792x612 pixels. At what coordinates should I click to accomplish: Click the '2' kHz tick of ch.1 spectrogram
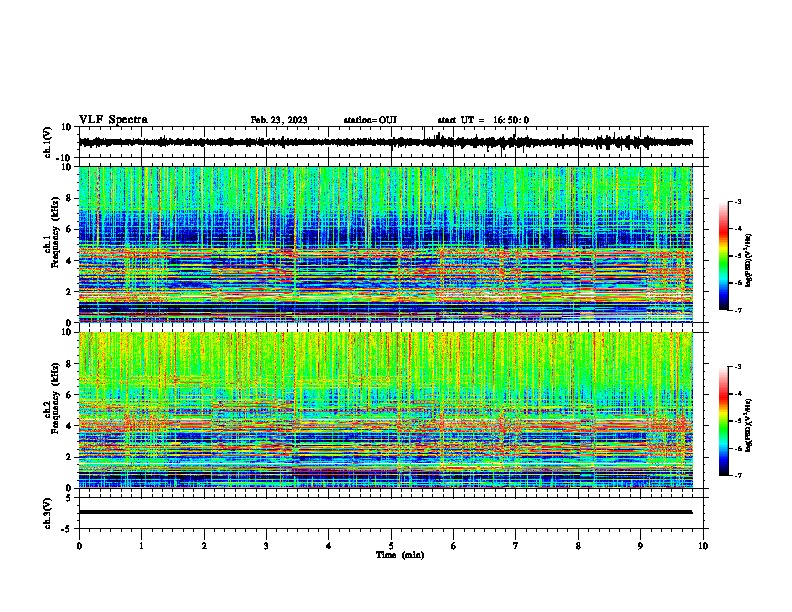[x=69, y=292]
